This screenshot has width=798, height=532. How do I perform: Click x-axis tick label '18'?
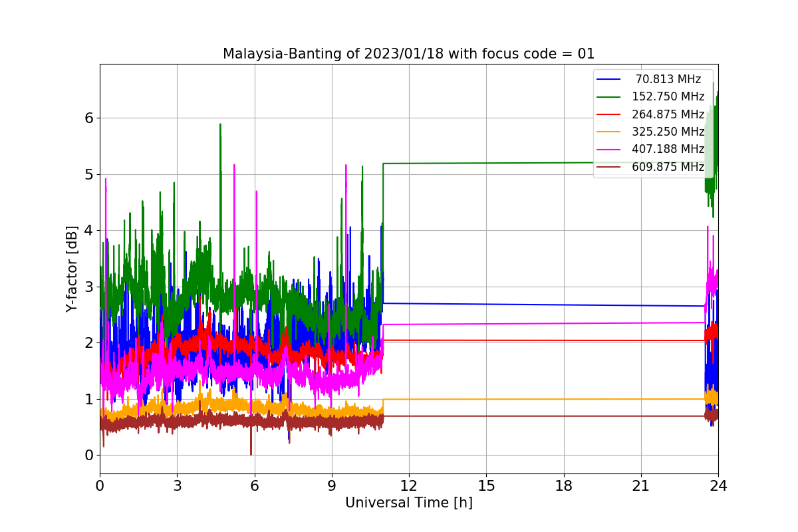(563, 485)
